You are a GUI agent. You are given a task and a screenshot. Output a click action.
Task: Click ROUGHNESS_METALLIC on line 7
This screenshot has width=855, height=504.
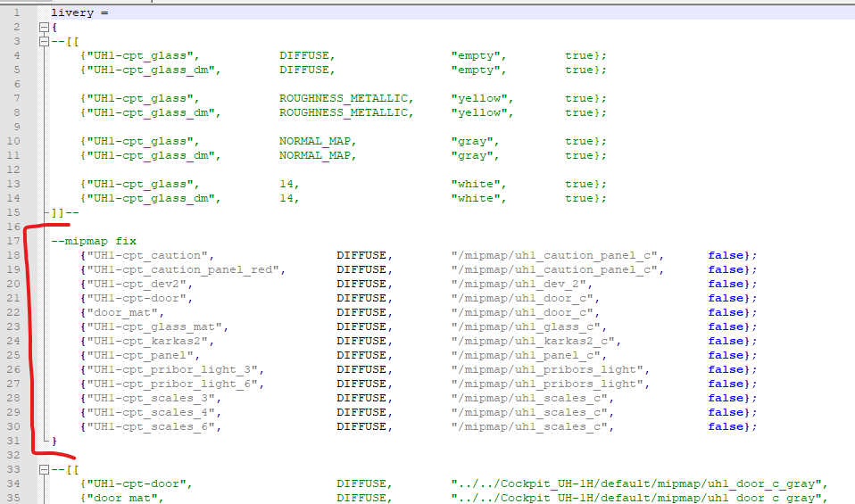tap(344, 99)
